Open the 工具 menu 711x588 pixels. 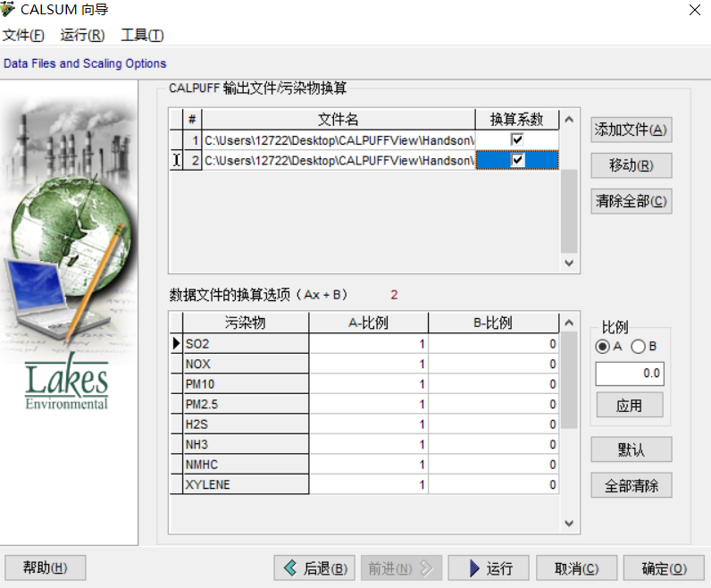click(142, 36)
